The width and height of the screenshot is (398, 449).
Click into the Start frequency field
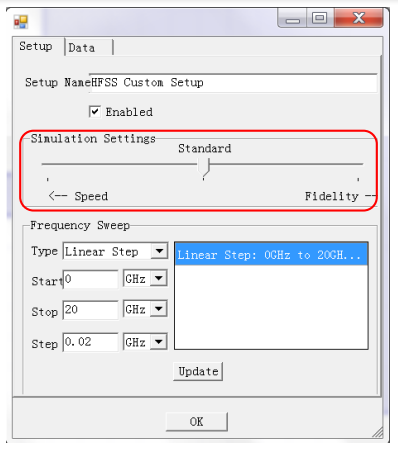(90, 279)
